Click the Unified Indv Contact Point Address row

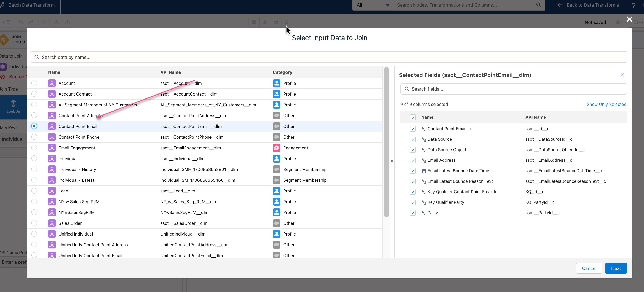click(205, 245)
